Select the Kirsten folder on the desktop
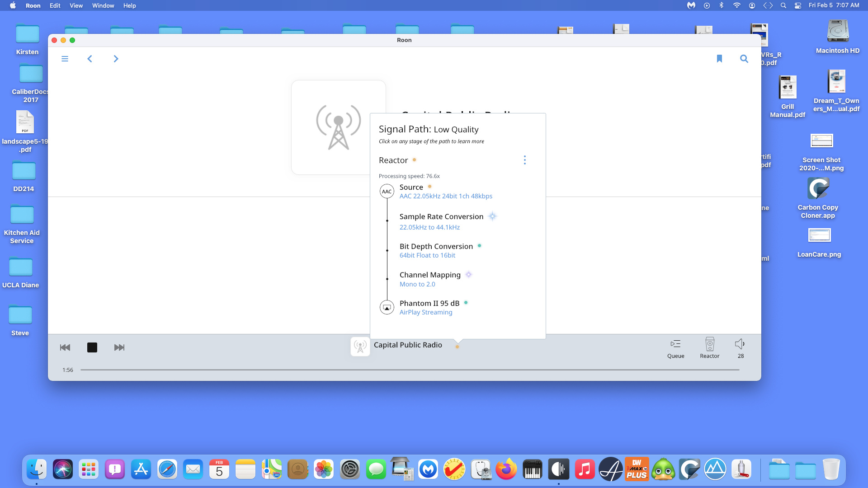Image resolution: width=868 pixels, height=488 pixels. pyautogui.click(x=28, y=40)
